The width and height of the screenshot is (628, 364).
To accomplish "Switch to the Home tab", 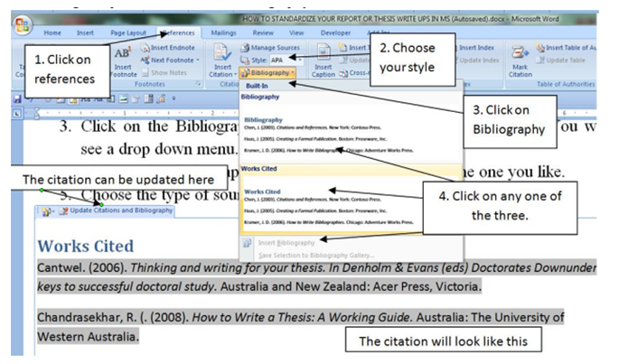I will coord(52,33).
